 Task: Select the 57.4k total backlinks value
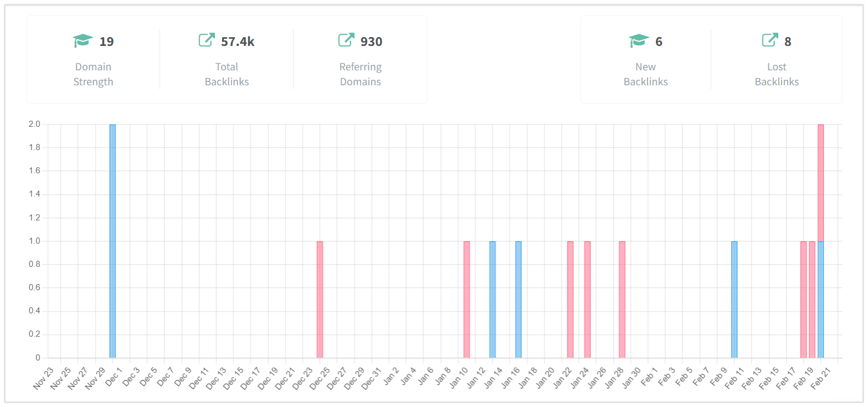238,42
